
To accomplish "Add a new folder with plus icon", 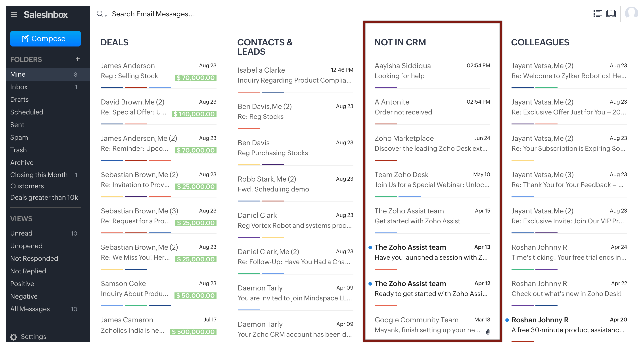I will [78, 59].
